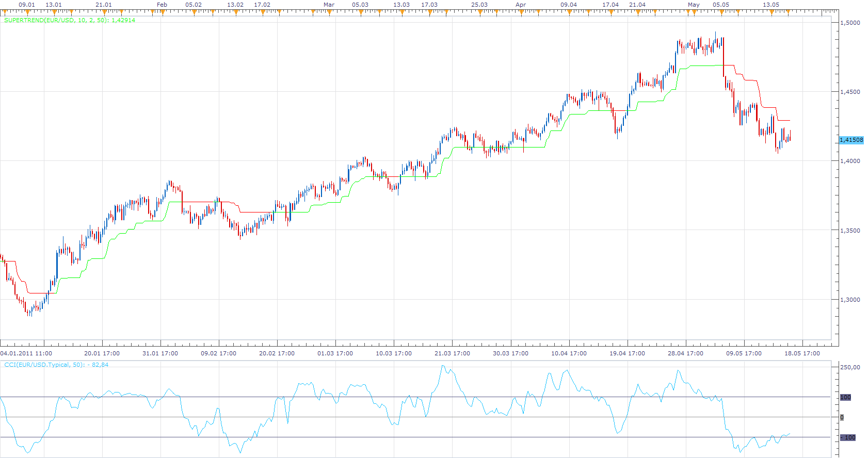Pick the orange marker under Feb

click(163, 12)
